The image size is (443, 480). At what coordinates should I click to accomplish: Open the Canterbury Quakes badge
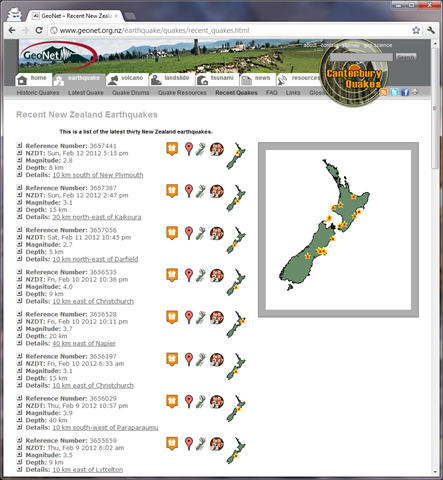[x=354, y=74]
